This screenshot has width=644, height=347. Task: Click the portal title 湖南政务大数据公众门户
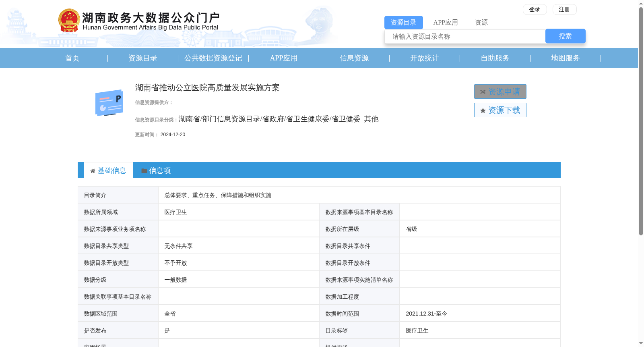[x=151, y=18]
